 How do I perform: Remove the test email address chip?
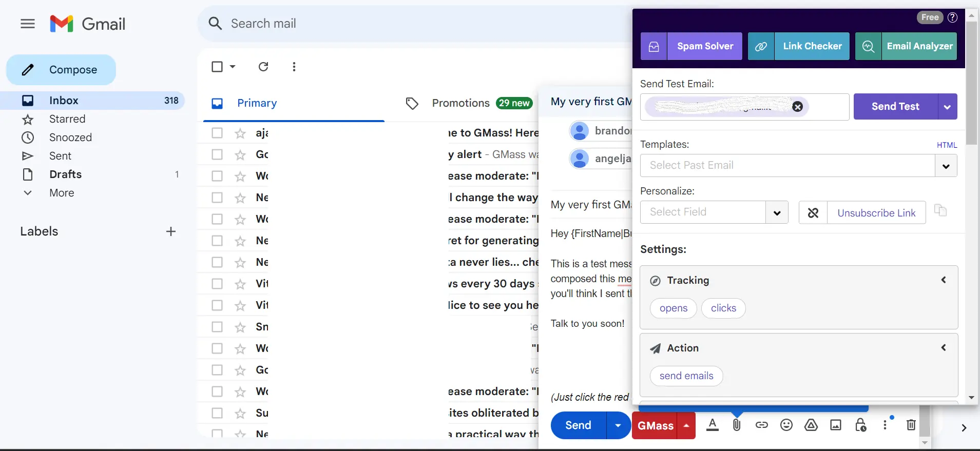click(x=797, y=107)
